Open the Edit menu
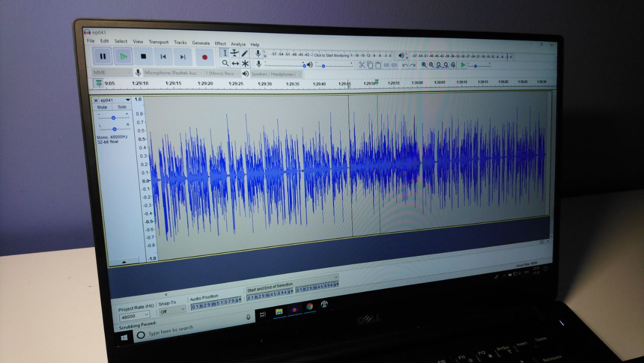Viewport: 644px width, 363px height. click(x=104, y=41)
